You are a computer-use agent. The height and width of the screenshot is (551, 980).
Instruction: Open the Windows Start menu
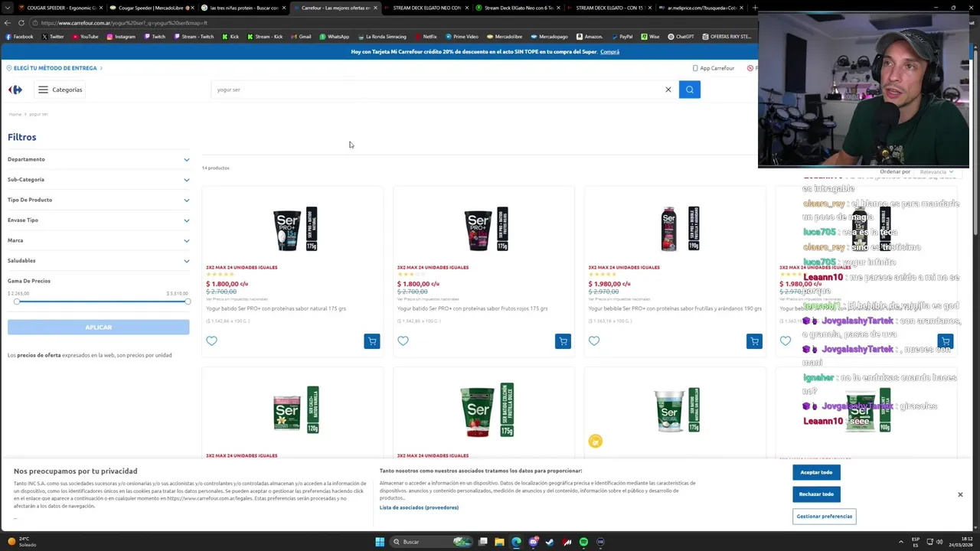[379, 542]
